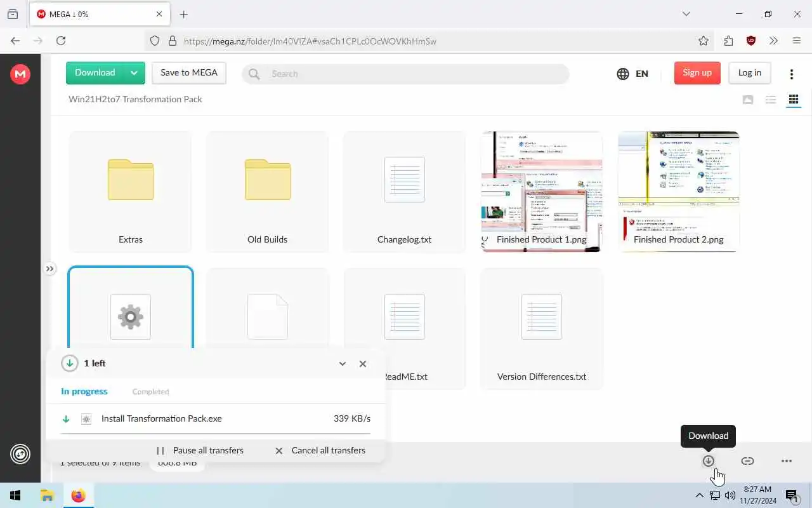Select the highlighted gear-icon exe file tile

131,308
